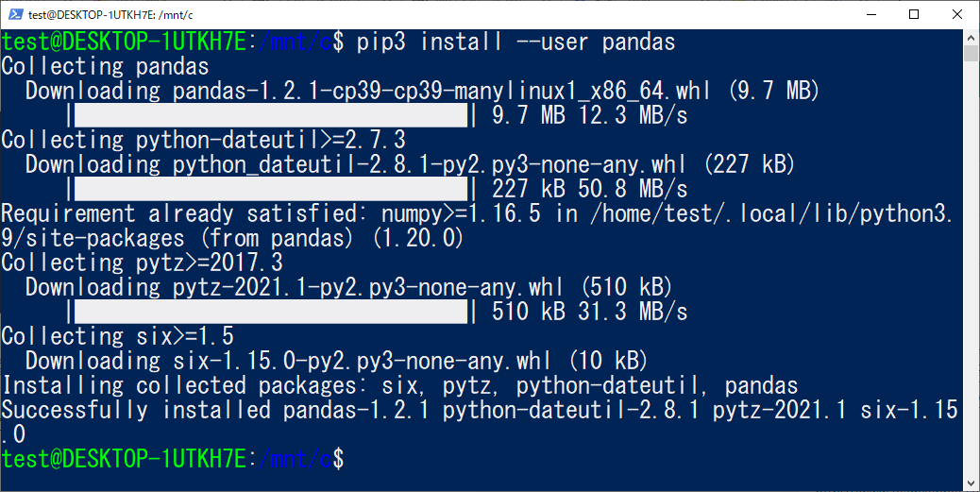Open the terminal window system menu icon
This screenshot has height=492, width=980.
coord(16,14)
